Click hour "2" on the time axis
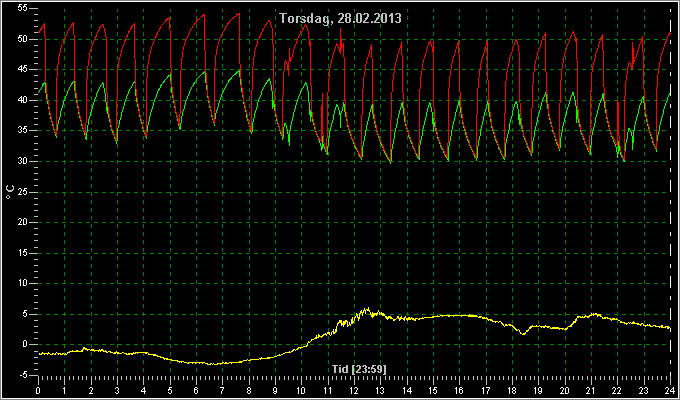This screenshot has width=680, height=400. (x=91, y=390)
